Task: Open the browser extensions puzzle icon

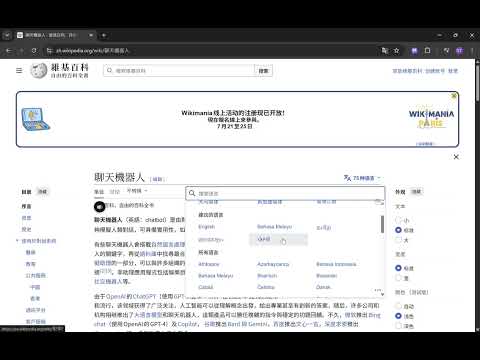Action: click(x=427, y=51)
